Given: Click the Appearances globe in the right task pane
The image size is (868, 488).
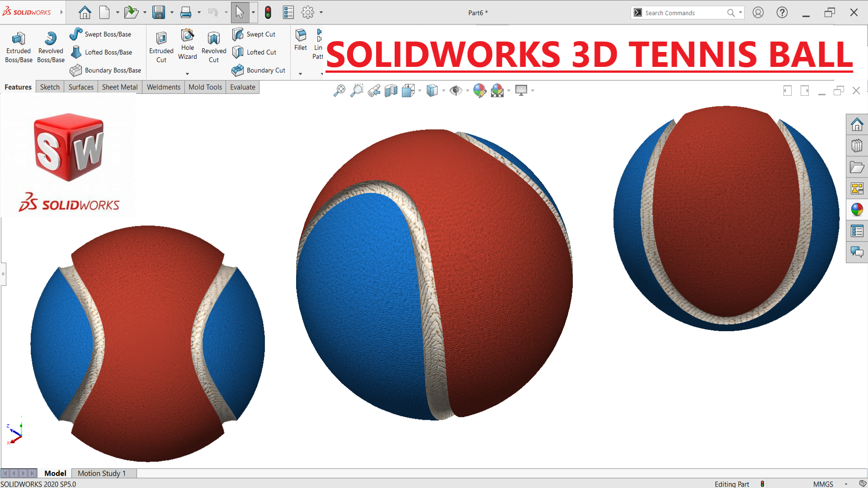Looking at the screenshot, I should (x=857, y=210).
